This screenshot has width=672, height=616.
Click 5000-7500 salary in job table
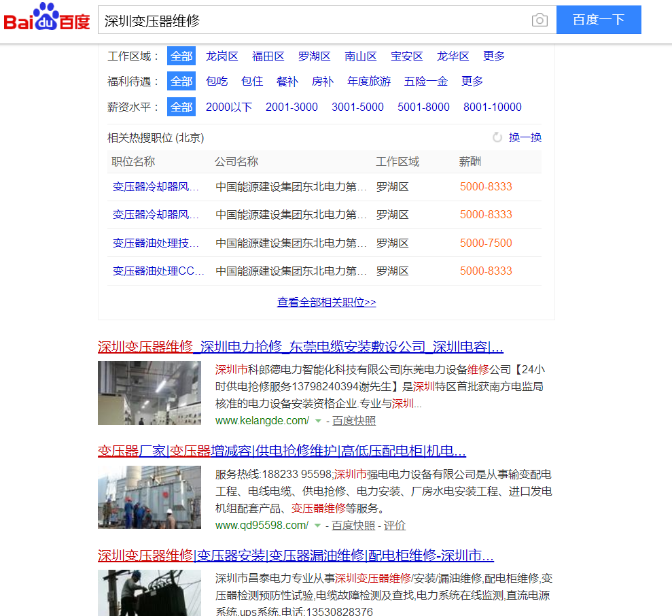[x=486, y=243]
